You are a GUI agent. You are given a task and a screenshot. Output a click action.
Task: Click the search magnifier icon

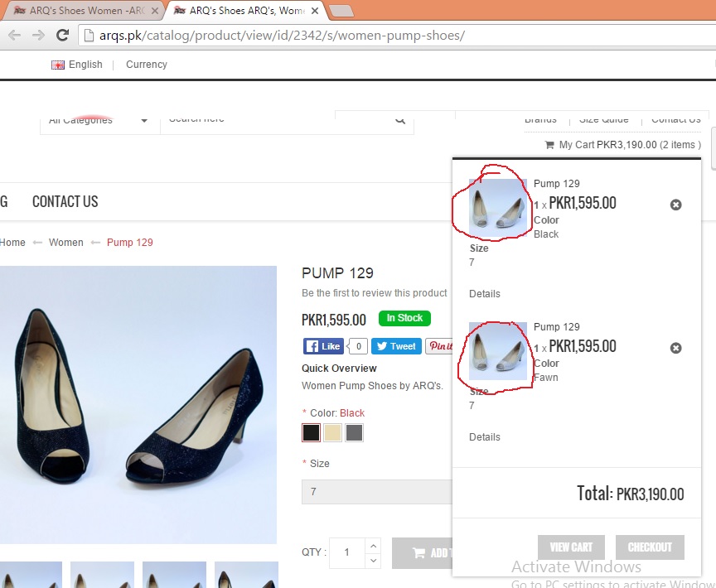[400, 119]
